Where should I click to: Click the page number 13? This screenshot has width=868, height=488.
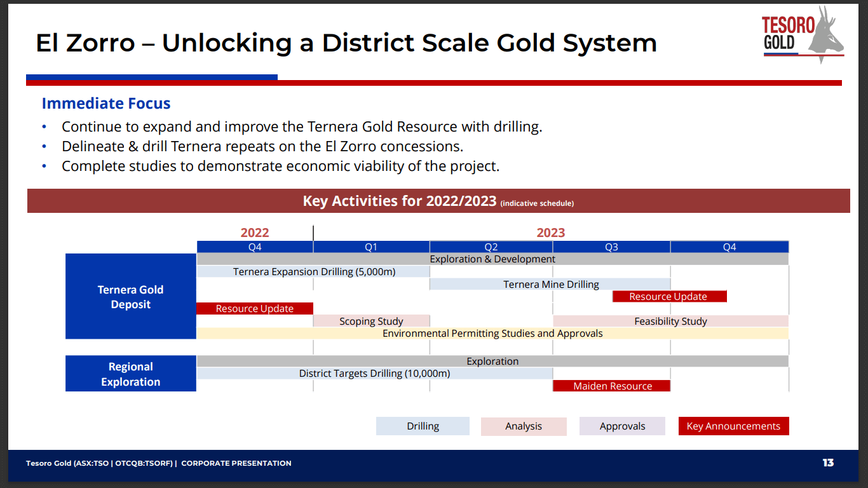[x=828, y=463]
